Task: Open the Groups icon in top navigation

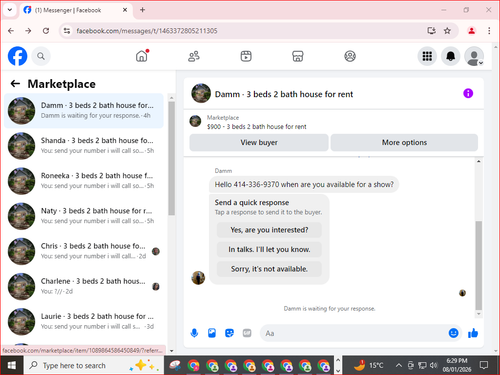Action: (350, 56)
